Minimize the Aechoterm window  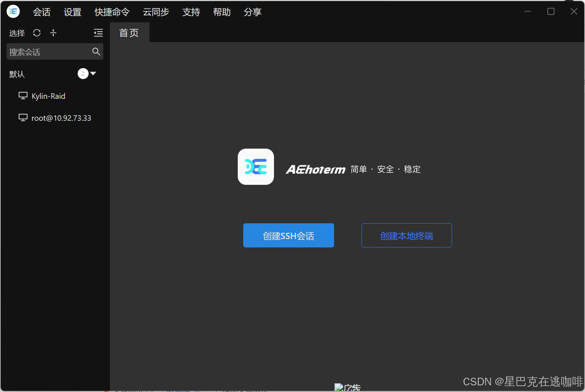528,11
